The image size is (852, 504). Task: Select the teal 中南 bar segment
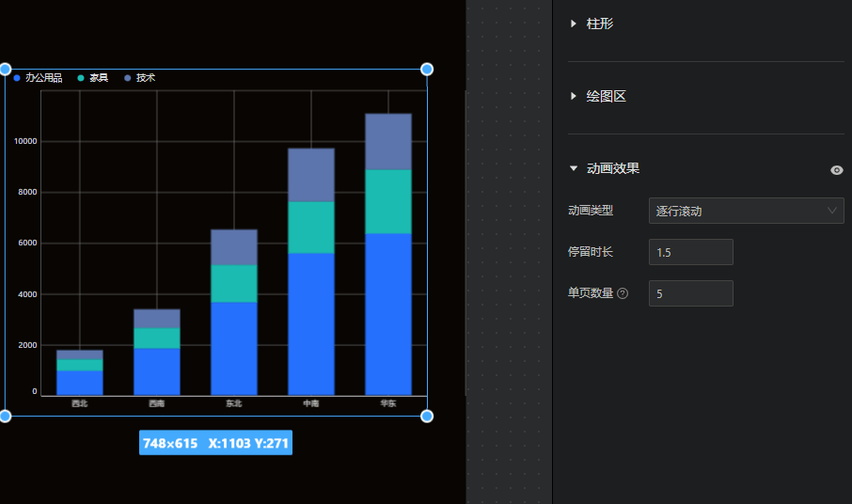pos(310,228)
